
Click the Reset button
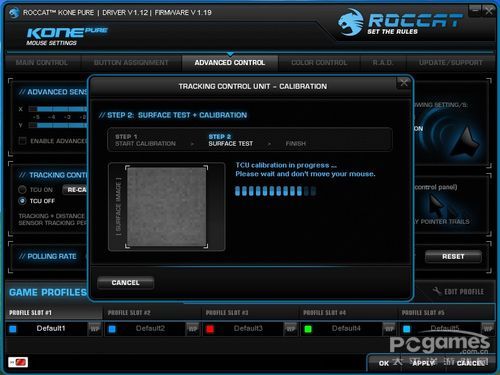453,256
